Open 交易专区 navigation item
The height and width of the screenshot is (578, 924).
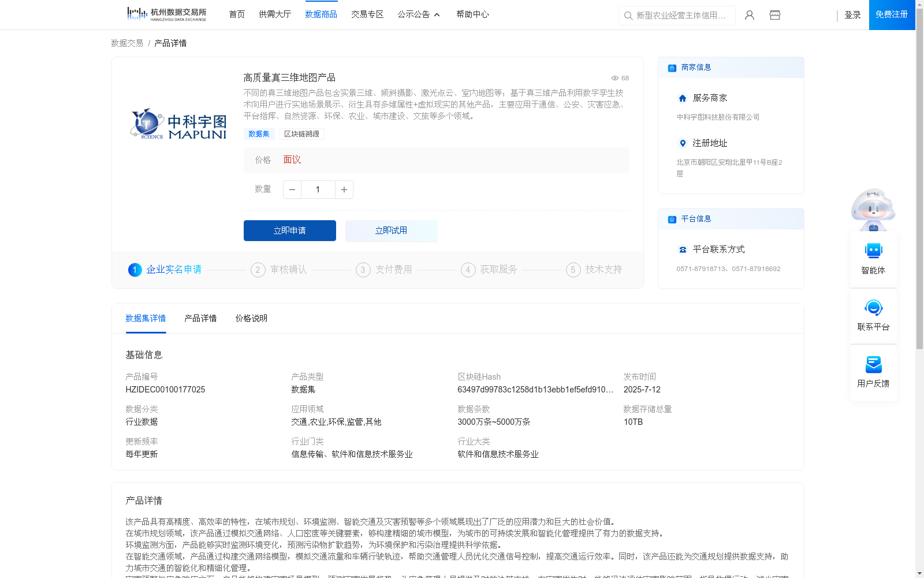[367, 14]
